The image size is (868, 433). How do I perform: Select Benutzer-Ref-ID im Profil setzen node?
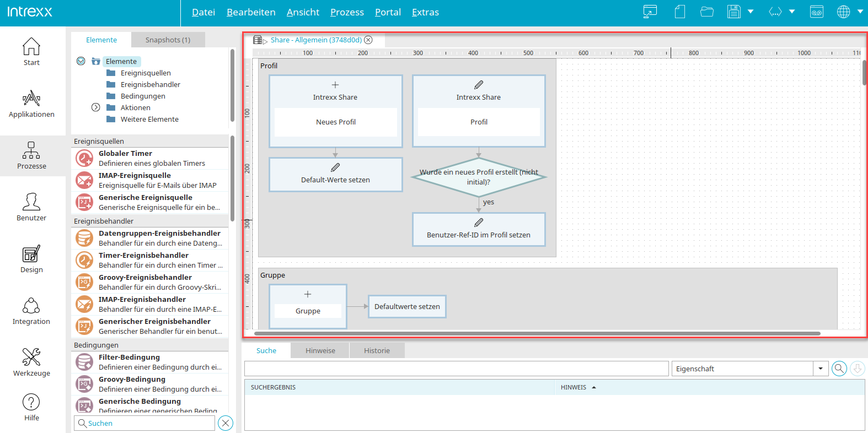coord(479,229)
